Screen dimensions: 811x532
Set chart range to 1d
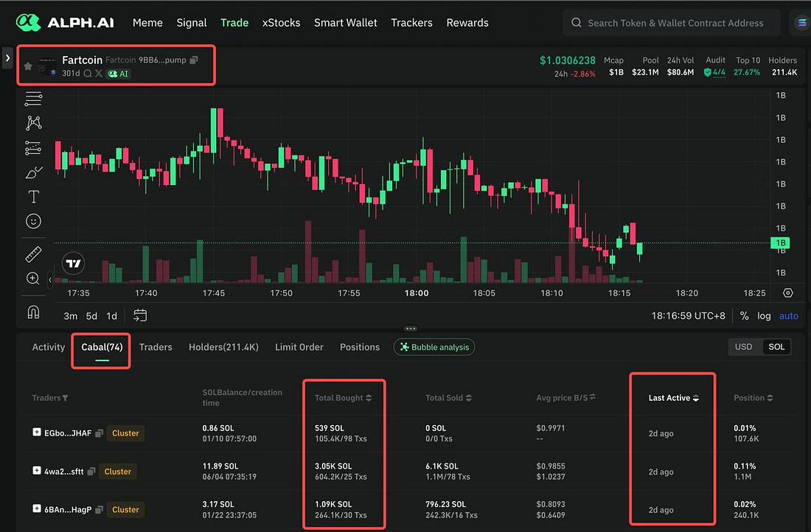tap(112, 316)
